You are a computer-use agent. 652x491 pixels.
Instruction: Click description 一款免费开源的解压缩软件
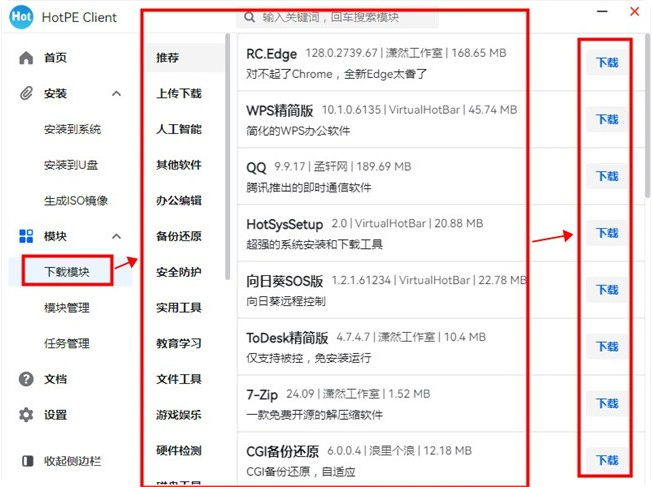point(314,415)
